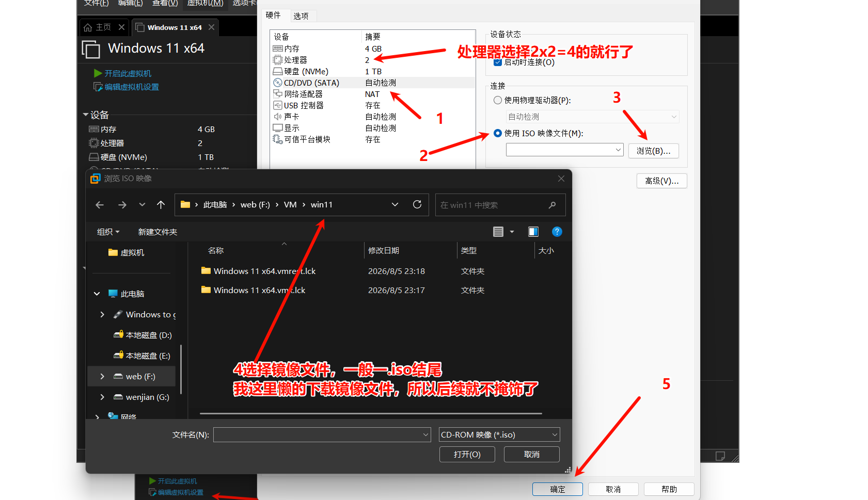
Task: Switch to the options tab
Action: [301, 16]
